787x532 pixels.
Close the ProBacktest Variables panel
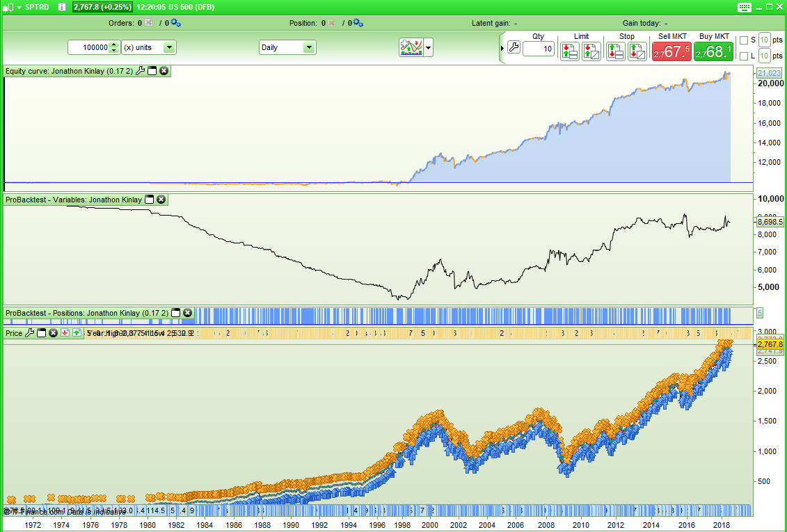click(161, 200)
